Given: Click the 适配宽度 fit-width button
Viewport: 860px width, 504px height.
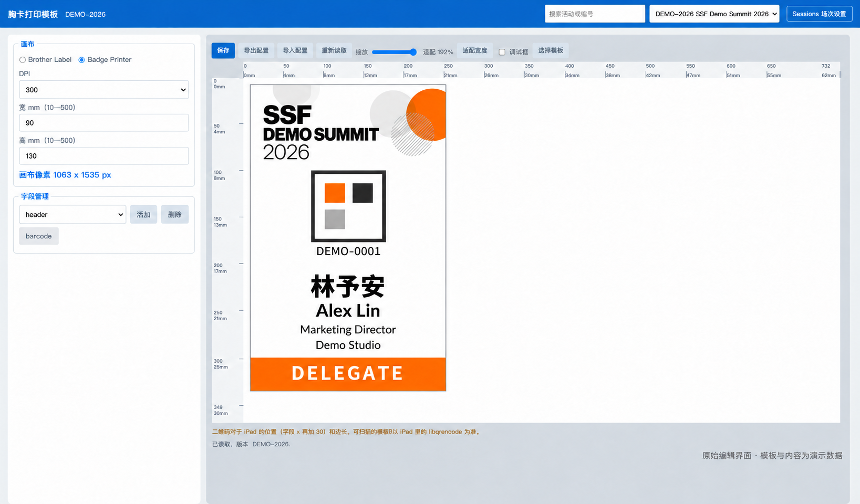Looking at the screenshot, I should click(475, 50).
